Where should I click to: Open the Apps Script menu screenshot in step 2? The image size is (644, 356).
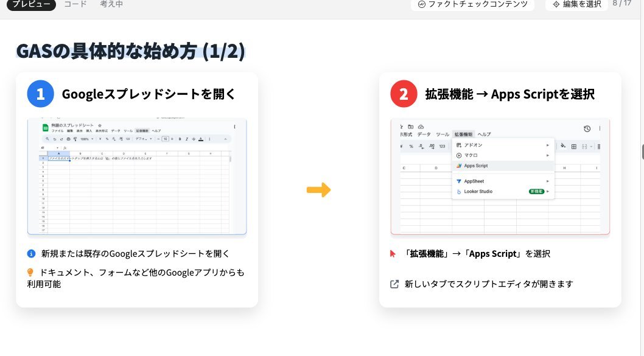[x=500, y=177]
